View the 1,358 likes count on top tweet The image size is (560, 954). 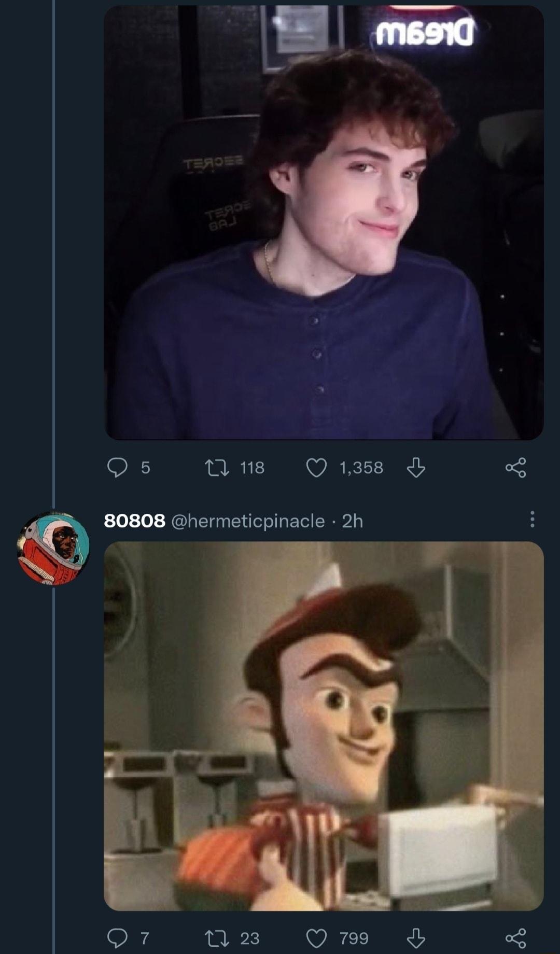pos(361,468)
